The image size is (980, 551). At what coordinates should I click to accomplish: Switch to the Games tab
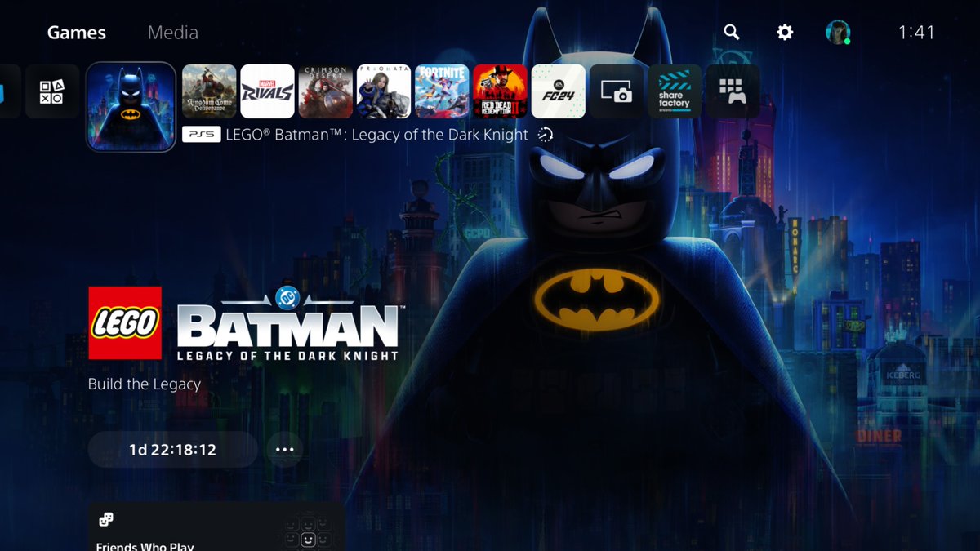click(77, 33)
